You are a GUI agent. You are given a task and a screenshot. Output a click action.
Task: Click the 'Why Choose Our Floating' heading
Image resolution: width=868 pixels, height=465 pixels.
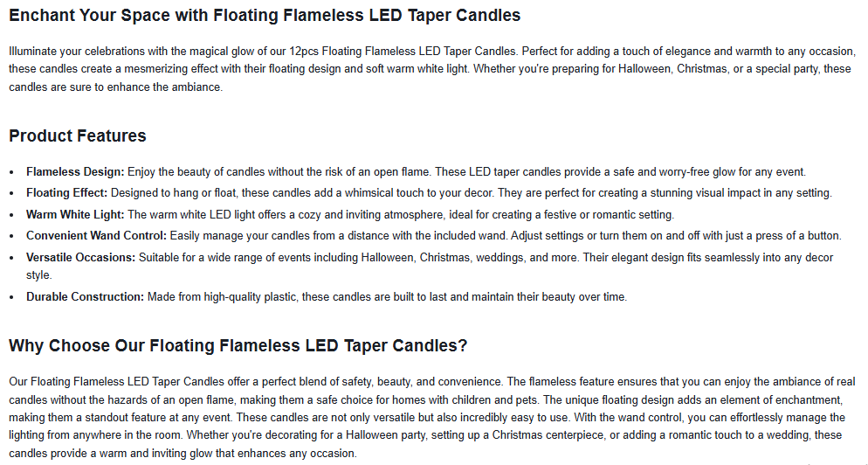pyautogui.click(x=238, y=345)
